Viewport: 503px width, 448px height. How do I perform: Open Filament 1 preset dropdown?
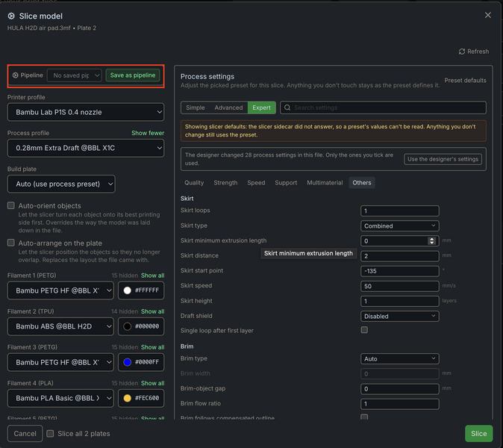click(x=60, y=290)
